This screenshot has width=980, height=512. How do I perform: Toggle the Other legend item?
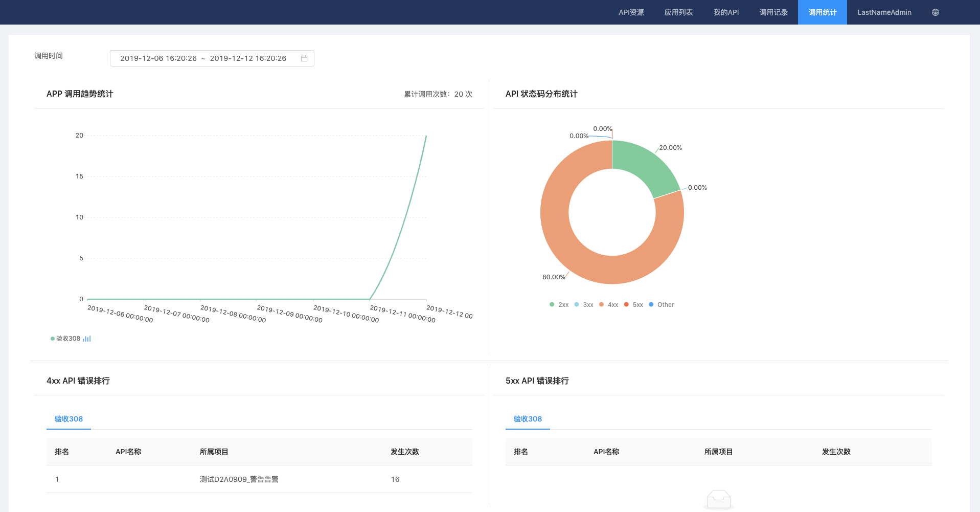(661, 305)
